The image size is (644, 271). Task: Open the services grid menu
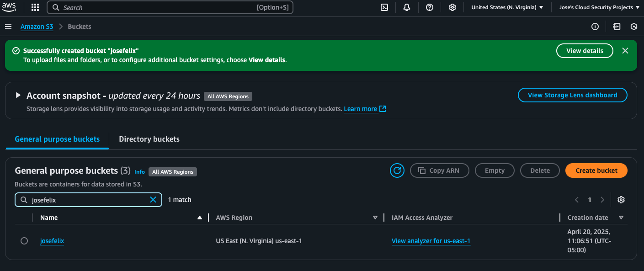pyautogui.click(x=35, y=7)
